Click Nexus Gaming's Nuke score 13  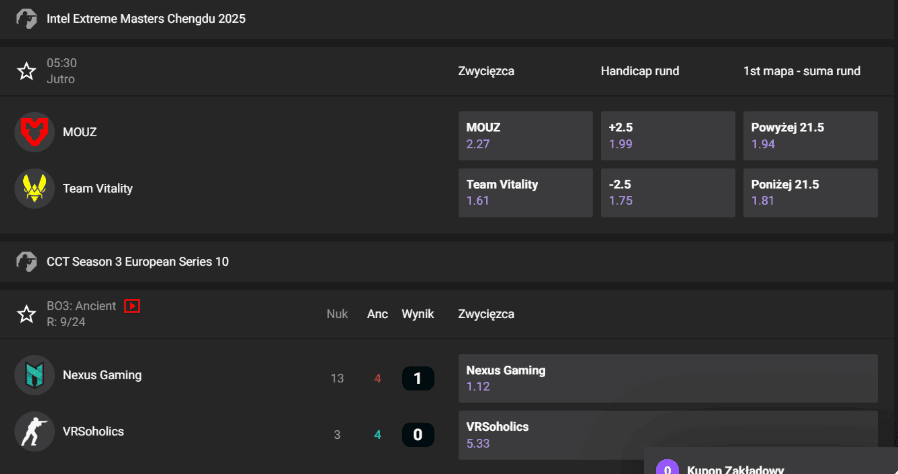click(x=337, y=378)
